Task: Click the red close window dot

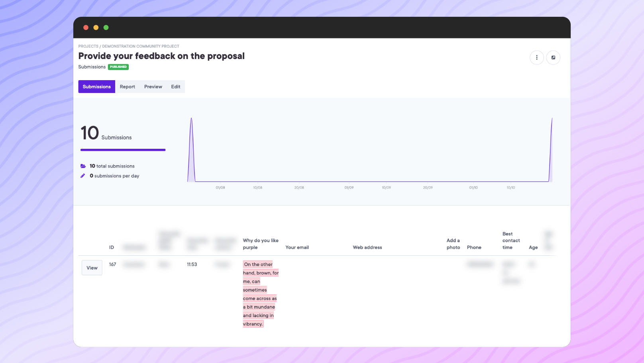Action: (x=86, y=28)
